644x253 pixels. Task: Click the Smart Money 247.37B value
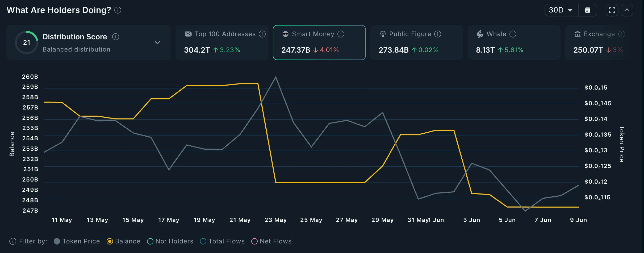[295, 50]
